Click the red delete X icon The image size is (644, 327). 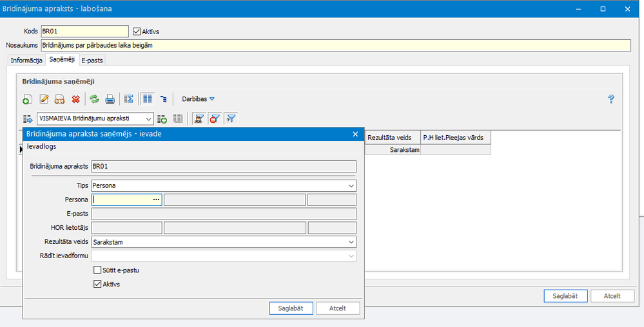[x=75, y=99]
